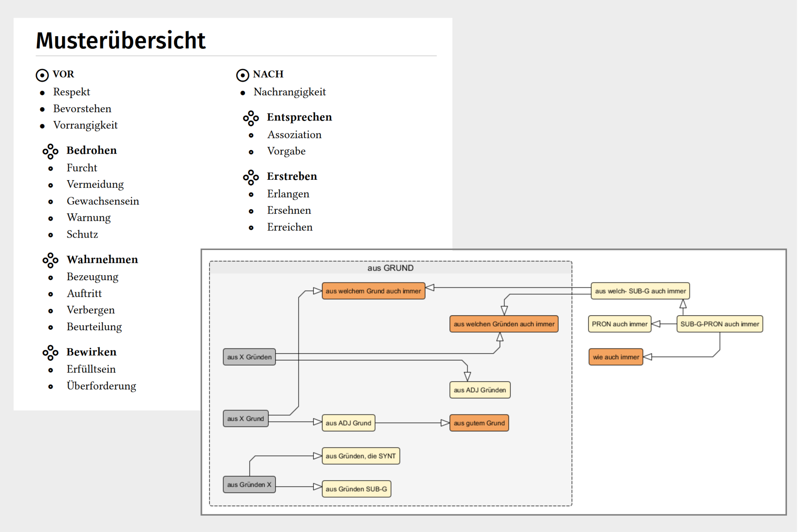Click the VOR target circle icon

point(42,75)
